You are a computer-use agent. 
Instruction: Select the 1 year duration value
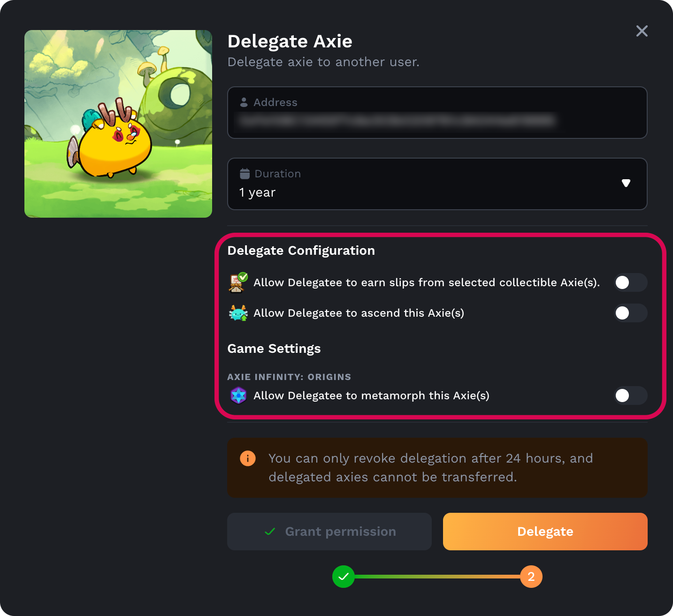click(257, 192)
